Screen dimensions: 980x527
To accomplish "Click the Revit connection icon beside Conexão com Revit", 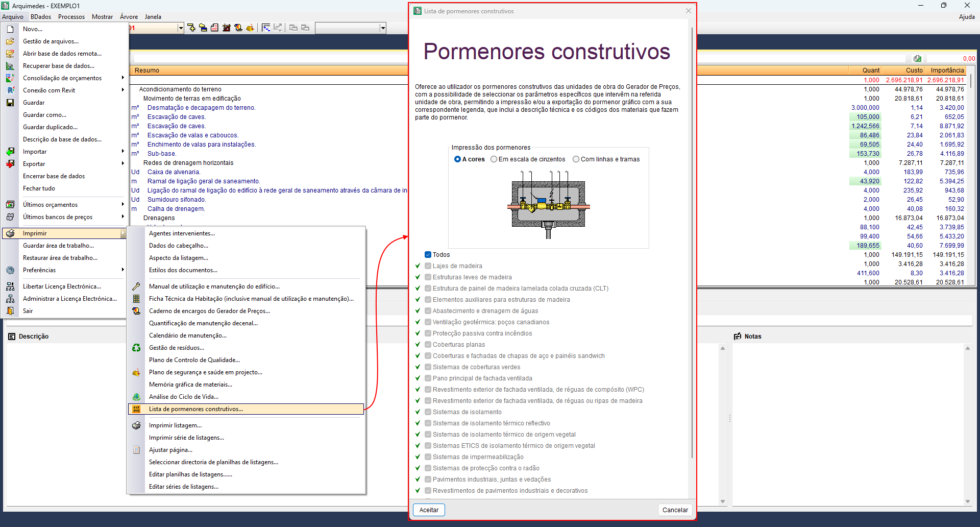I will (x=10, y=90).
